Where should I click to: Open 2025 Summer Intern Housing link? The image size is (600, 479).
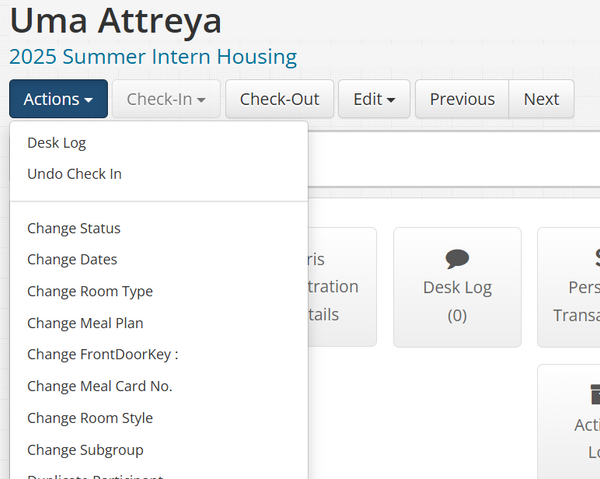[153, 56]
